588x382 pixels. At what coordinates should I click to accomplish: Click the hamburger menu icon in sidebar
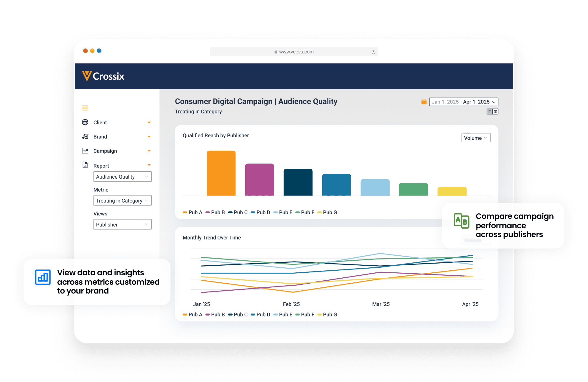point(85,108)
